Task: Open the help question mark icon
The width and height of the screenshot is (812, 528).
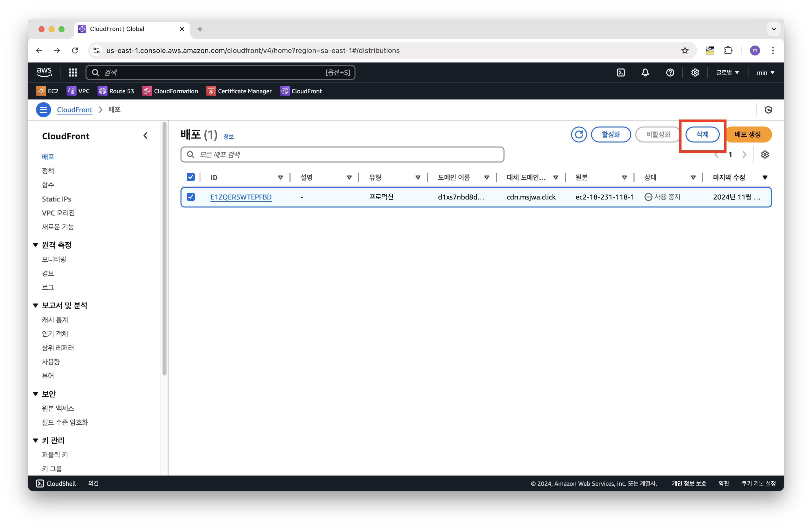Action: click(x=670, y=73)
